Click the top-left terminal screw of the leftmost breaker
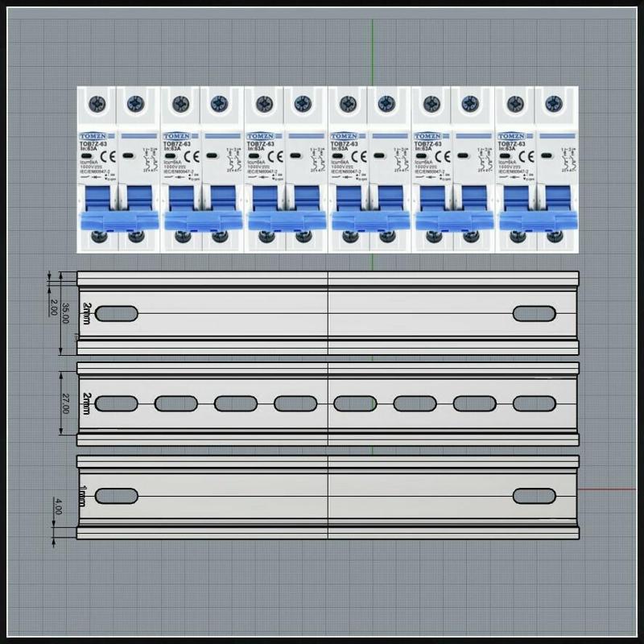The height and width of the screenshot is (644, 644). tap(97, 104)
